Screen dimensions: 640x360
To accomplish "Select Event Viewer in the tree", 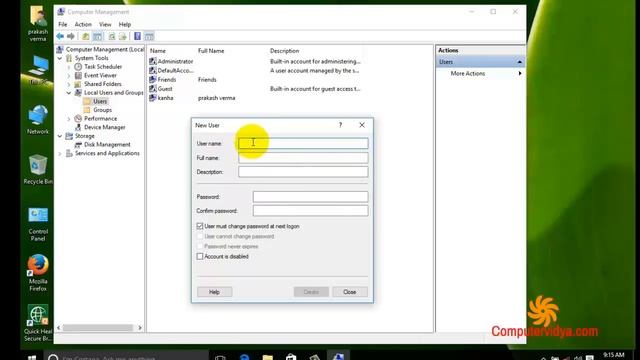I will click(x=100, y=75).
